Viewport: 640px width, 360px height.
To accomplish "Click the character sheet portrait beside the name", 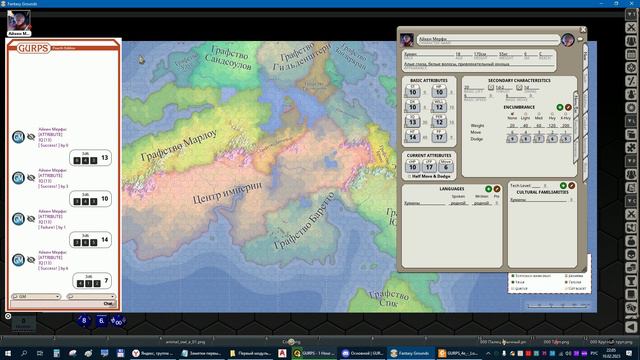I will coord(407,40).
